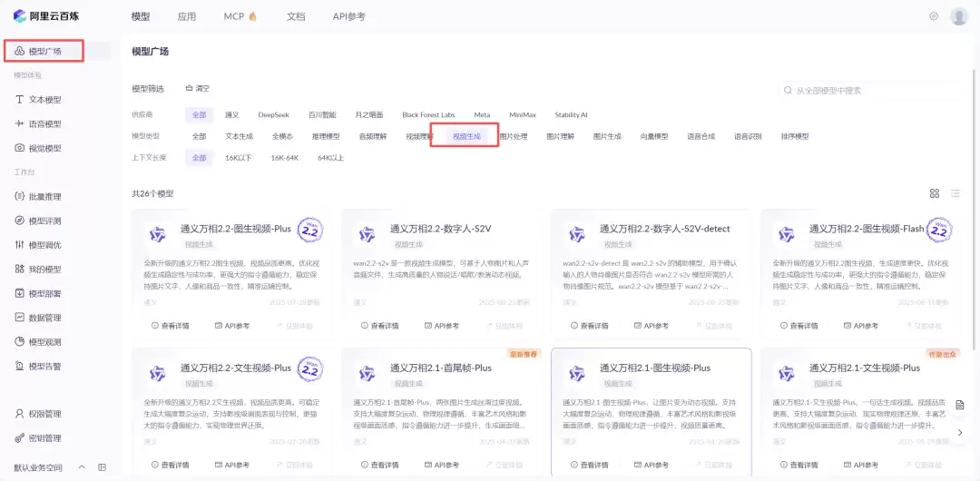Open 视觉模型 in sidebar
Screen dimensions: 980x481
point(39,148)
